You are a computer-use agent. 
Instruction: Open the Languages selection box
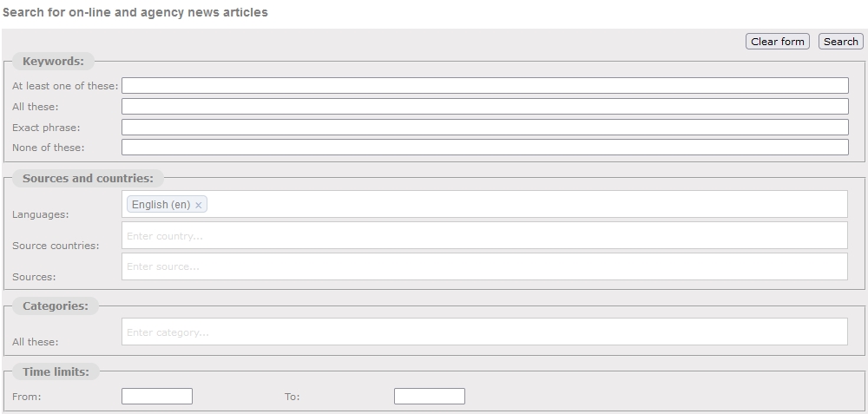pos(526,204)
